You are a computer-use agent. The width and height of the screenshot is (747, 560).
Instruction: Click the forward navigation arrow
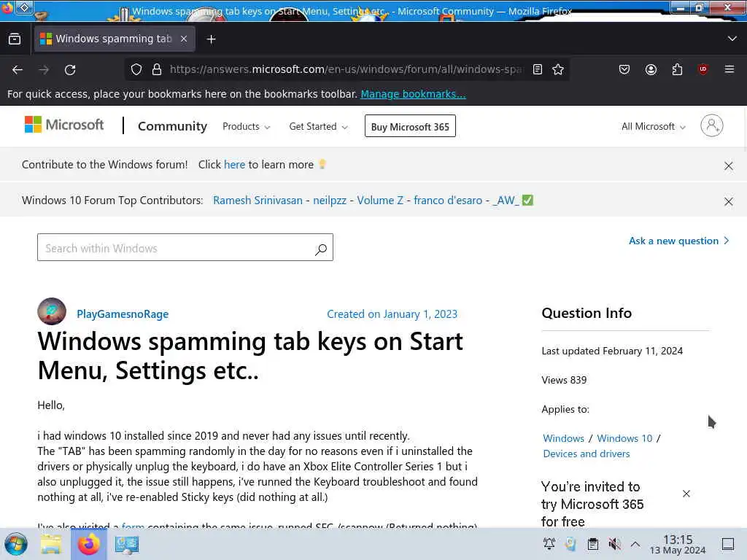[x=44, y=69]
